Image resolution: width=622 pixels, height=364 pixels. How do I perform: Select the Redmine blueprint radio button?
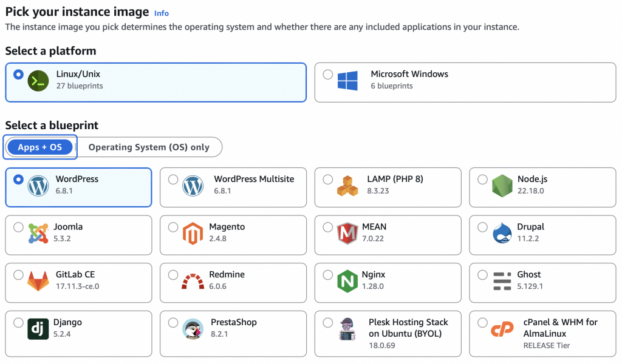tap(173, 275)
